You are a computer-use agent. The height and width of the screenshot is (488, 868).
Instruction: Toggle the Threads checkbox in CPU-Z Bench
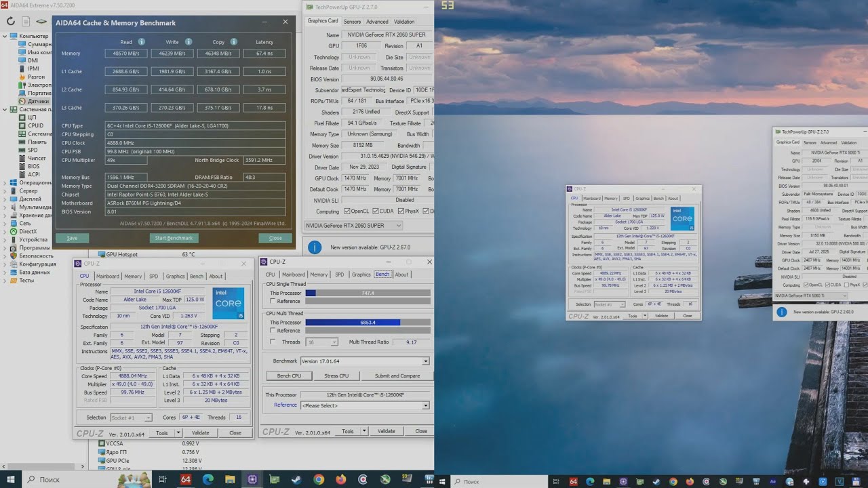click(273, 342)
